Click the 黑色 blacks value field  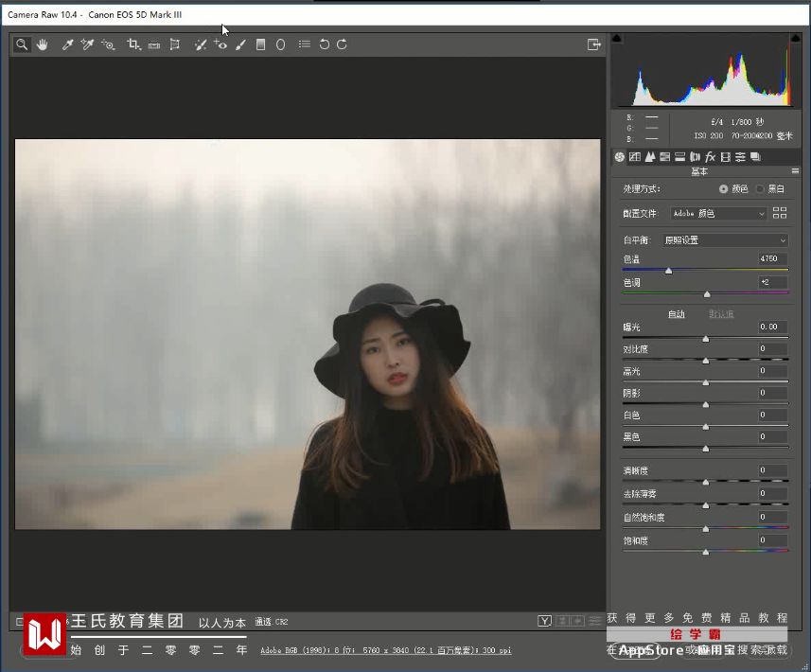click(773, 436)
